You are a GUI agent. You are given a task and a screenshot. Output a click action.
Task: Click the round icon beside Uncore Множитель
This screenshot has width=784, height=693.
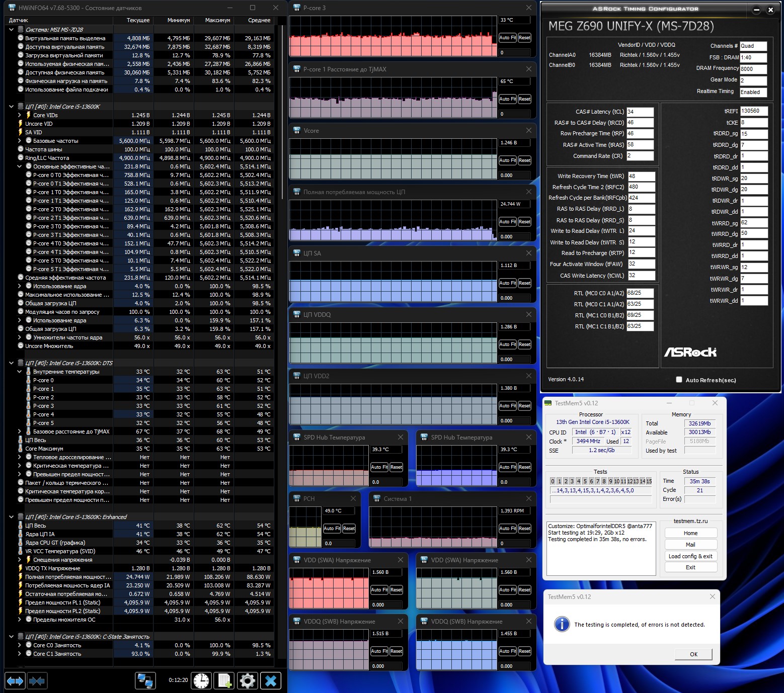point(21,346)
